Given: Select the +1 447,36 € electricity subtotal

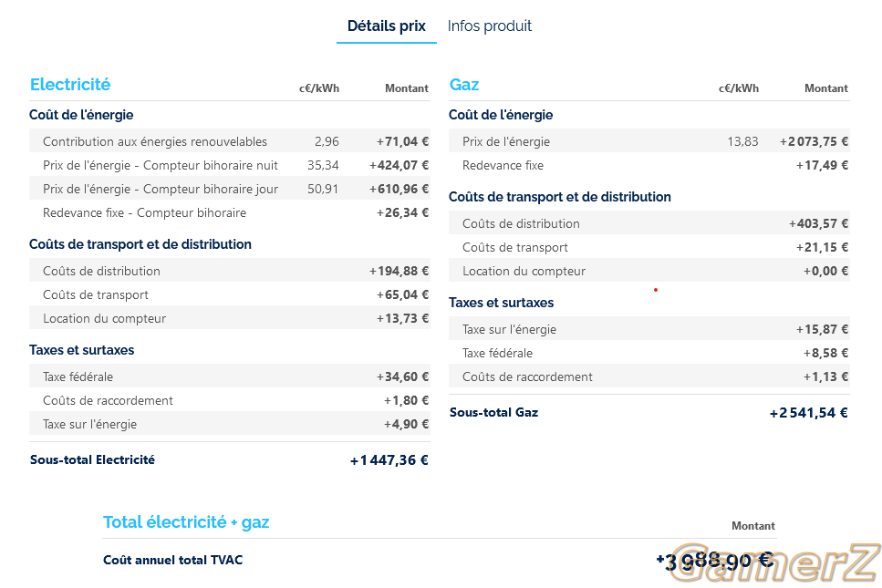Looking at the screenshot, I should tap(389, 460).
